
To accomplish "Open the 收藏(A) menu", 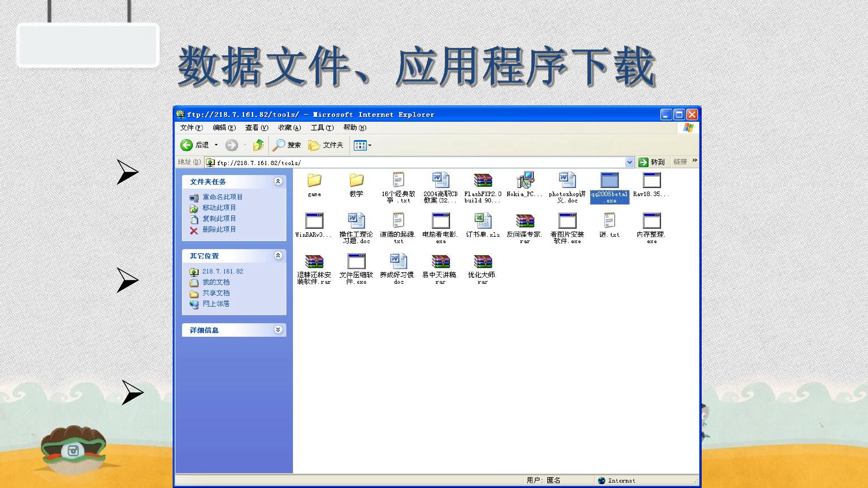I will (x=289, y=128).
